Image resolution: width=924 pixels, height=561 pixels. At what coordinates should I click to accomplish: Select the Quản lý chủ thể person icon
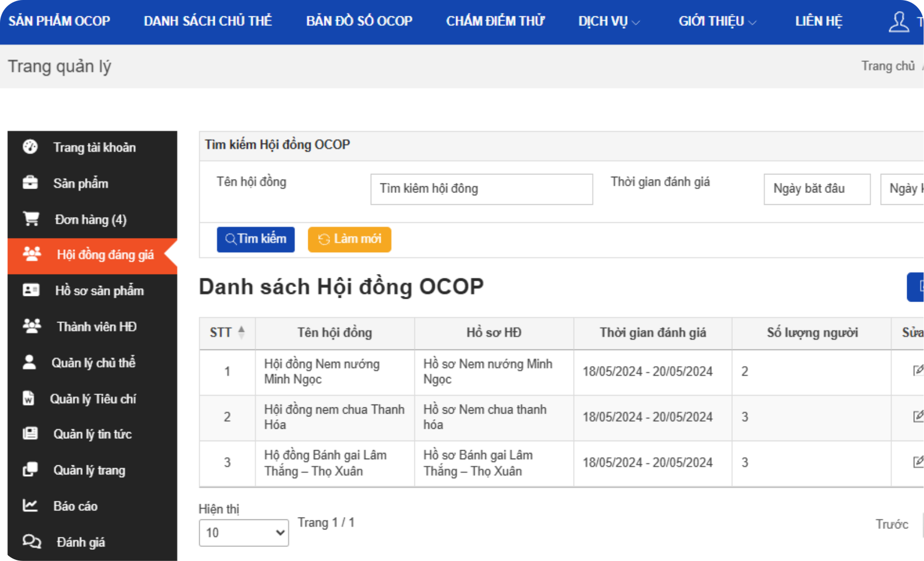(31, 362)
